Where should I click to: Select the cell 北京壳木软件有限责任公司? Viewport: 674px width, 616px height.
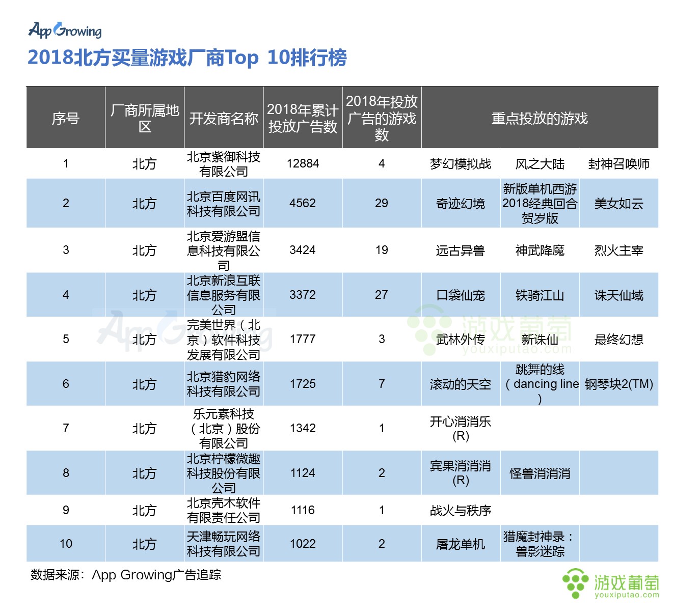click(224, 510)
